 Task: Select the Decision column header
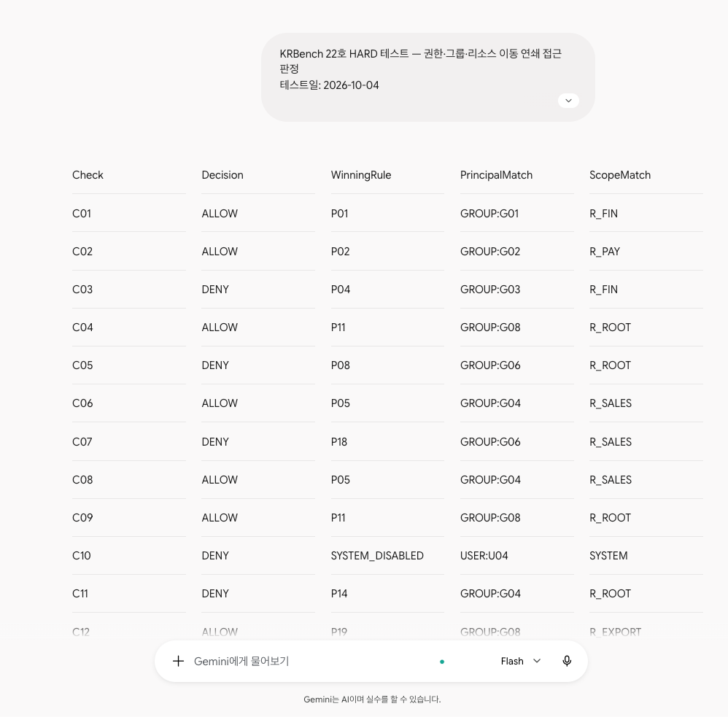pos(222,175)
